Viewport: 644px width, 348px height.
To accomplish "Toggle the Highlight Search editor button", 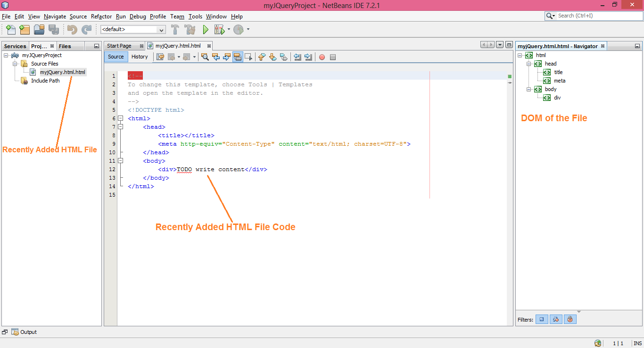I will click(x=238, y=57).
